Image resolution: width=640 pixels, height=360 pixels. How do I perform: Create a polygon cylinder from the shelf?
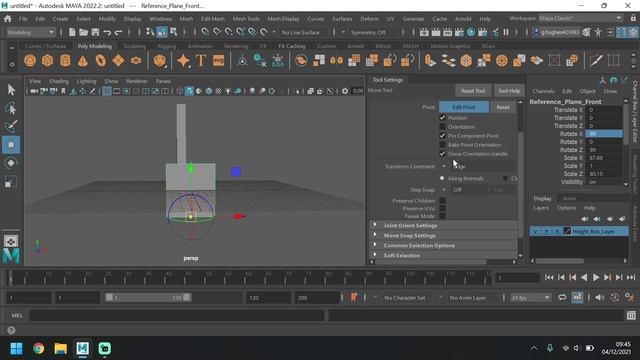(x=65, y=60)
